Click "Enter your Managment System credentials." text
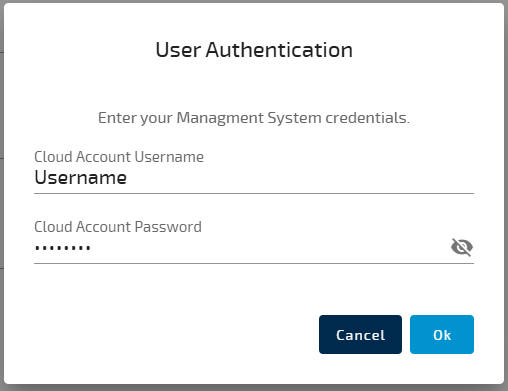 click(254, 118)
